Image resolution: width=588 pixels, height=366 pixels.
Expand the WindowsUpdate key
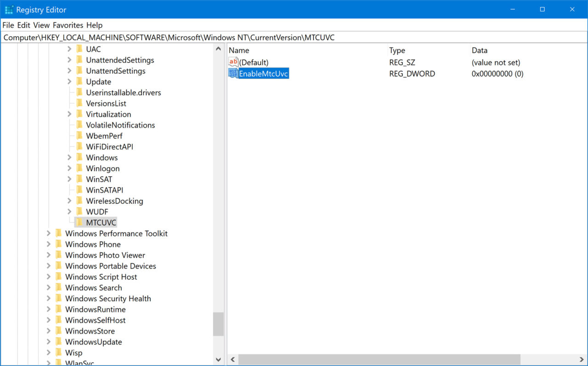[49, 342]
